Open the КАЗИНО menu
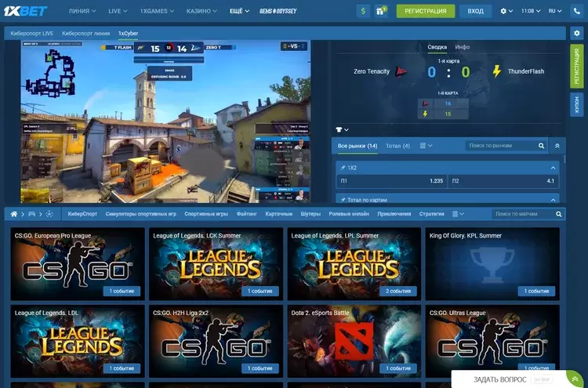Viewport: 588px width, 388px height. [x=201, y=11]
